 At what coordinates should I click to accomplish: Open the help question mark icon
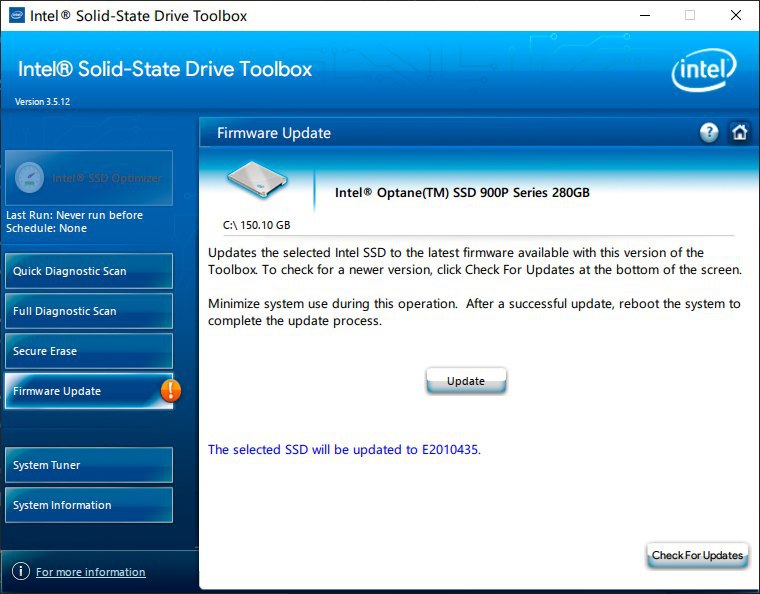click(709, 132)
